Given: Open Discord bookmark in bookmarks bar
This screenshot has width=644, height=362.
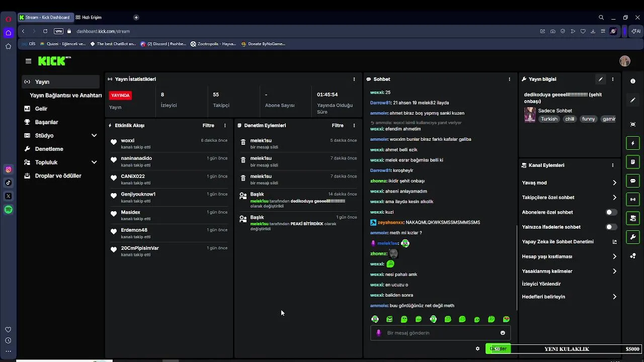Looking at the screenshot, I should point(163,44).
